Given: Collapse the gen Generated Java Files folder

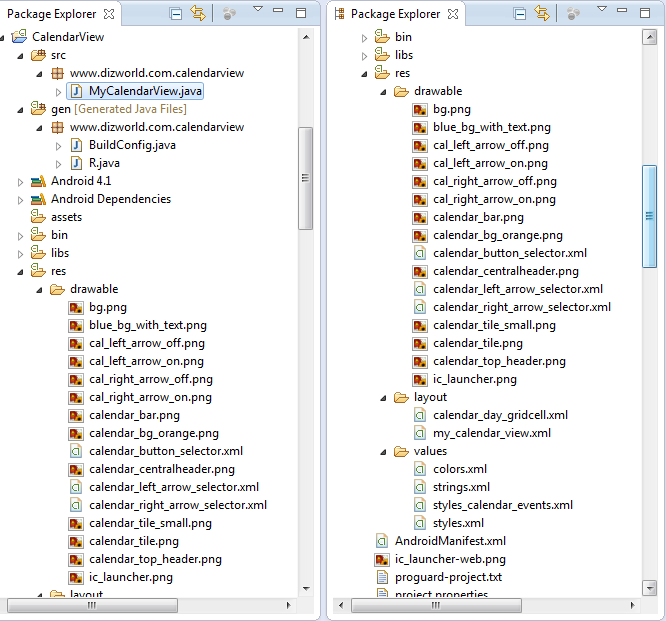Looking at the screenshot, I should coord(20,110).
